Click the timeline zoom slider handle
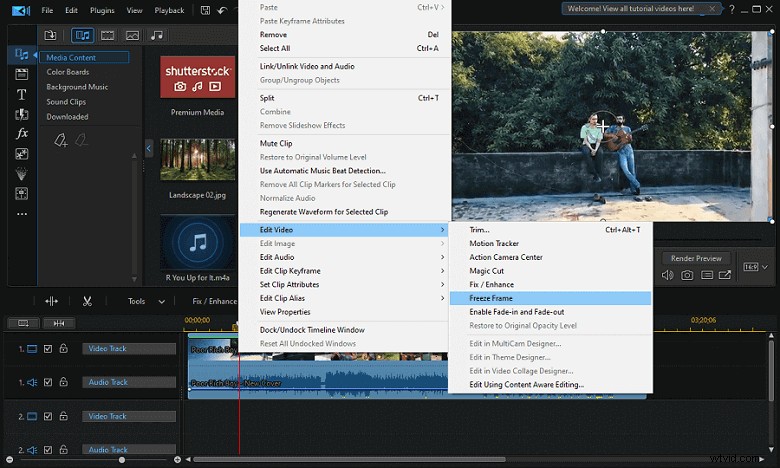This screenshot has height=468, width=780. [121, 460]
